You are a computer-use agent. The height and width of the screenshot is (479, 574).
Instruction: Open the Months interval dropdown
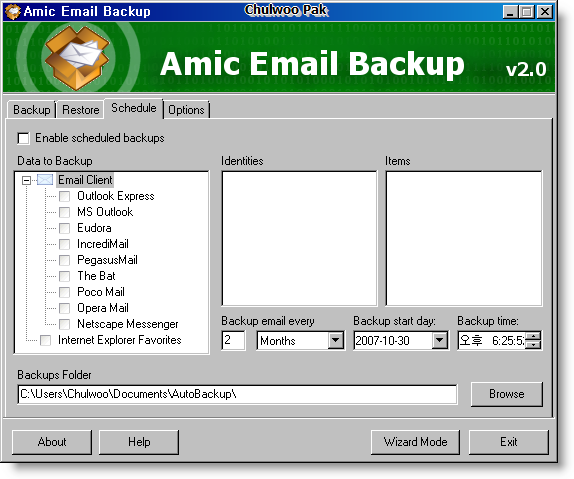(335, 341)
